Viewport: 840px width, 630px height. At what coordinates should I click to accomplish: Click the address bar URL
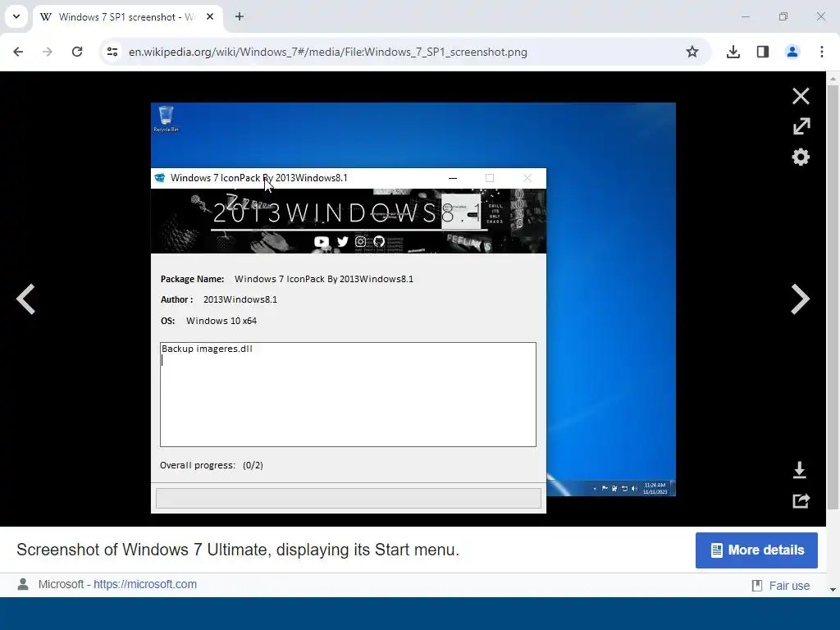click(328, 52)
